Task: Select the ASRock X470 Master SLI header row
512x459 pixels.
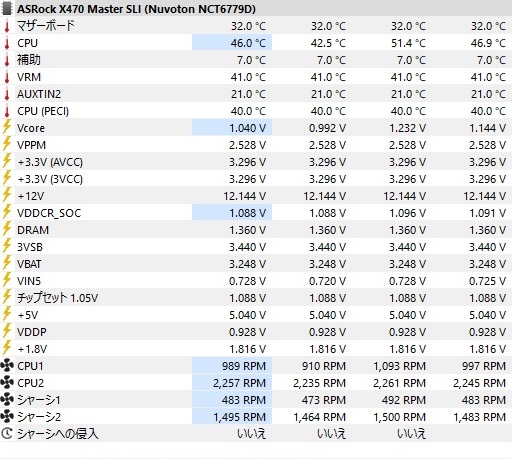Action: tap(256, 9)
